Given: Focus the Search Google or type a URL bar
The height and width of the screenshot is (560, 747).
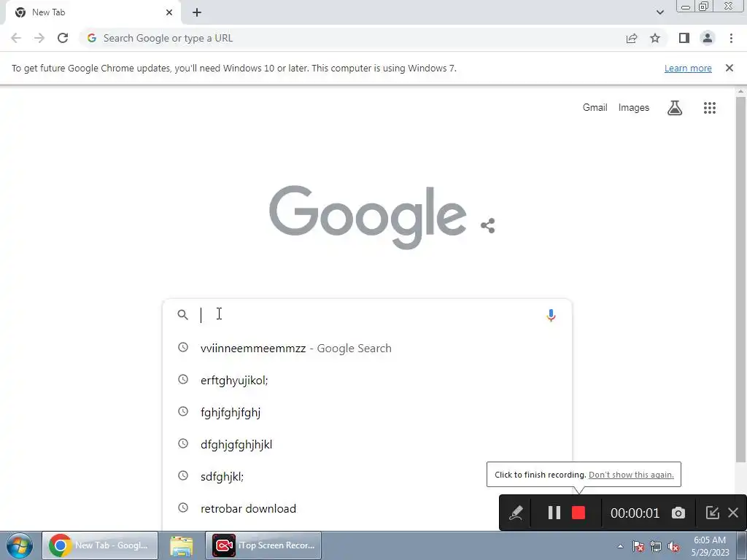Looking at the screenshot, I should click(352, 38).
